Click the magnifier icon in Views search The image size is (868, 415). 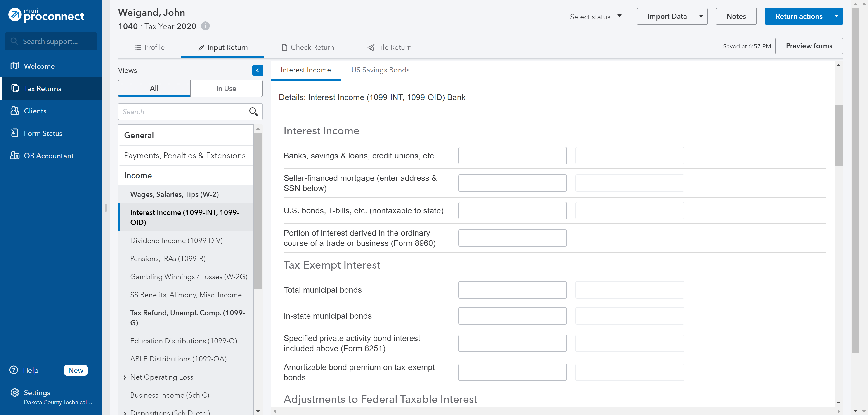click(253, 111)
